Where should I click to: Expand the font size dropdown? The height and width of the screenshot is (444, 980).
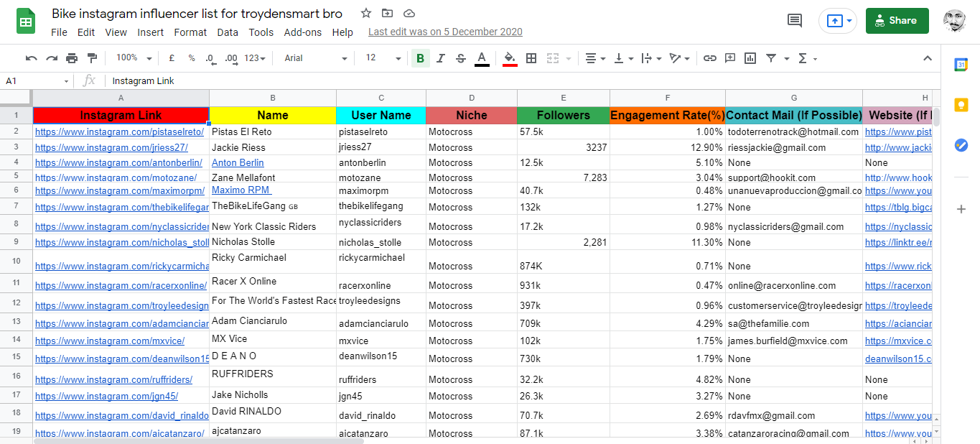coord(380,58)
